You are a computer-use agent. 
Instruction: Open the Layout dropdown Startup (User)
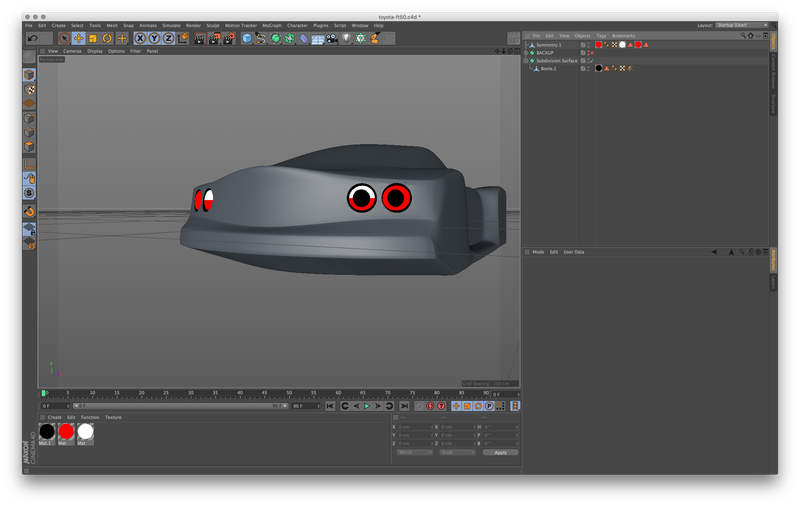pyautogui.click(x=741, y=25)
